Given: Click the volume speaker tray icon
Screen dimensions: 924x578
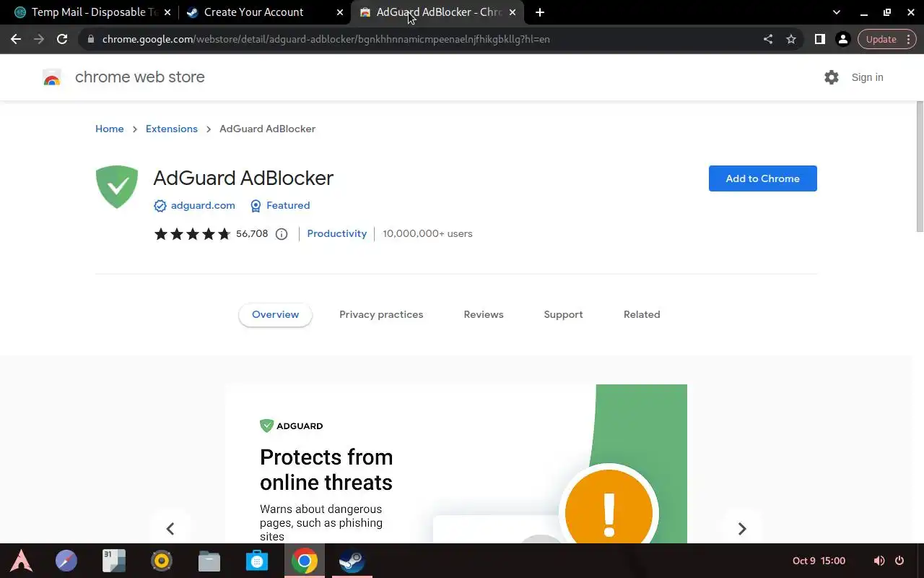Looking at the screenshot, I should [x=879, y=561].
